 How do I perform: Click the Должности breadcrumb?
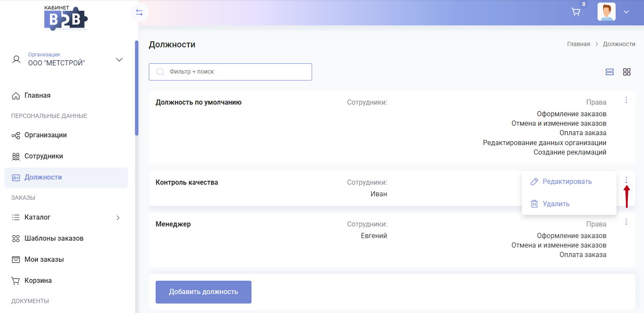pyautogui.click(x=619, y=44)
